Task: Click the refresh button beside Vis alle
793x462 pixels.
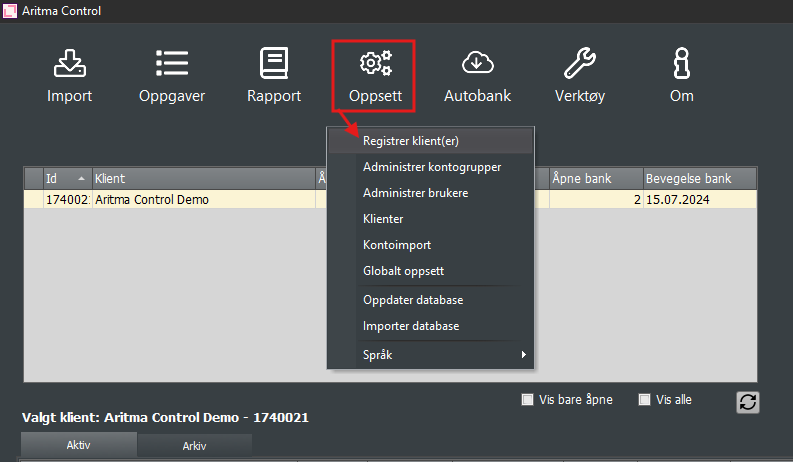Action: (747, 401)
